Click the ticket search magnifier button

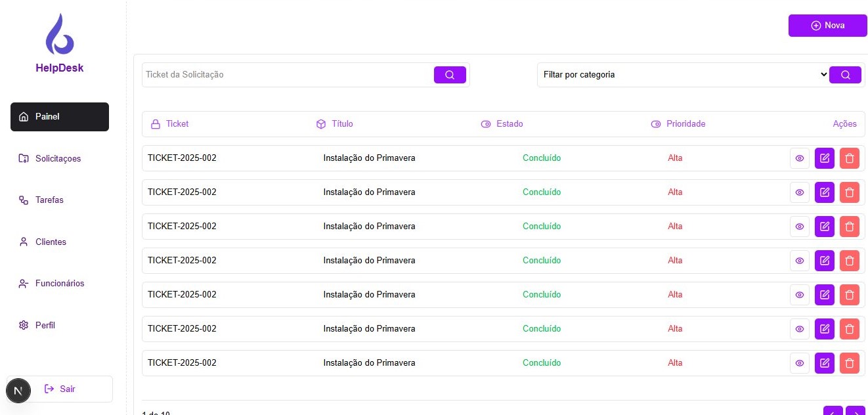450,75
